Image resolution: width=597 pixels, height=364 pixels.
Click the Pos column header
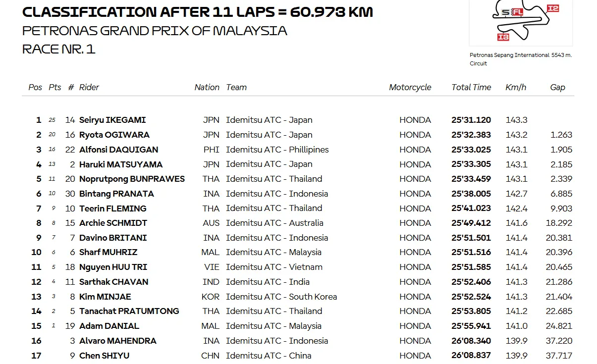(35, 87)
